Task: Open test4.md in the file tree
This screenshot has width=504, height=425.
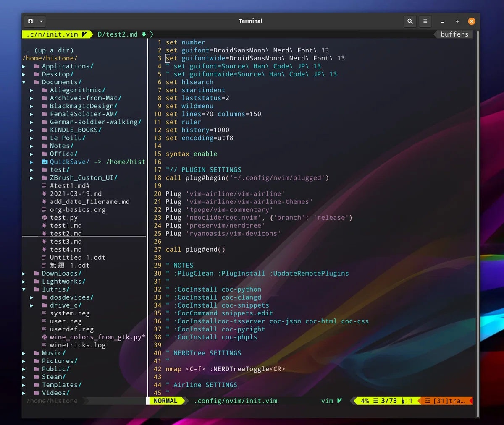Action: tap(66, 250)
